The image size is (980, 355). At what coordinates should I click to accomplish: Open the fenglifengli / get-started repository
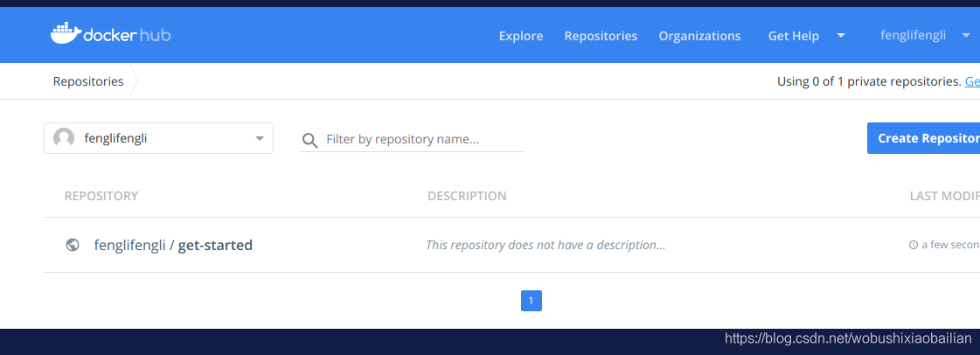[x=173, y=245]
